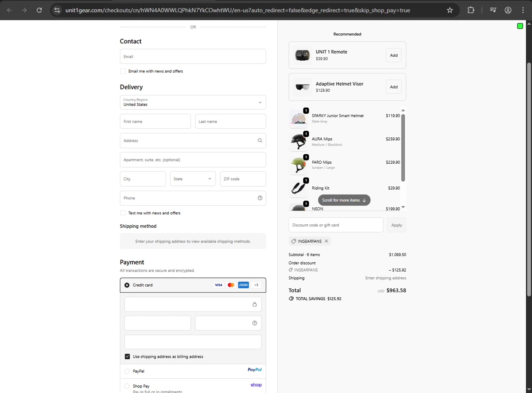Click the card security code field
Viewport: 532px width, 393px height.
pyautogui.click(x=228, y=323)
